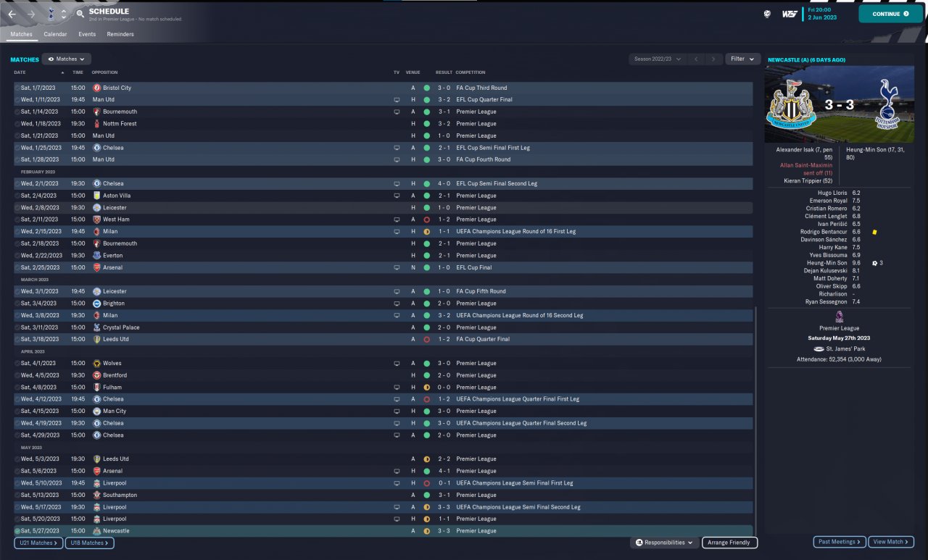Click the Wolves club badge

click(97, 363)
